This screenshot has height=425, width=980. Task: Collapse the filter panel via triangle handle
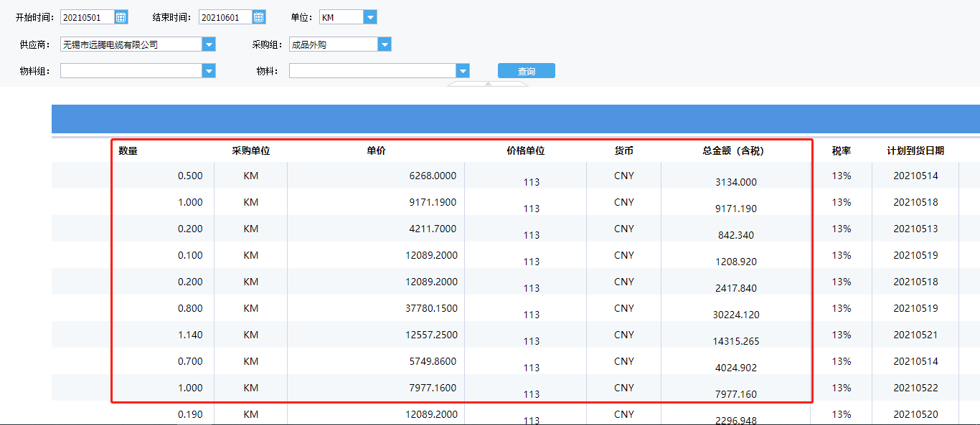pos(488,84)
